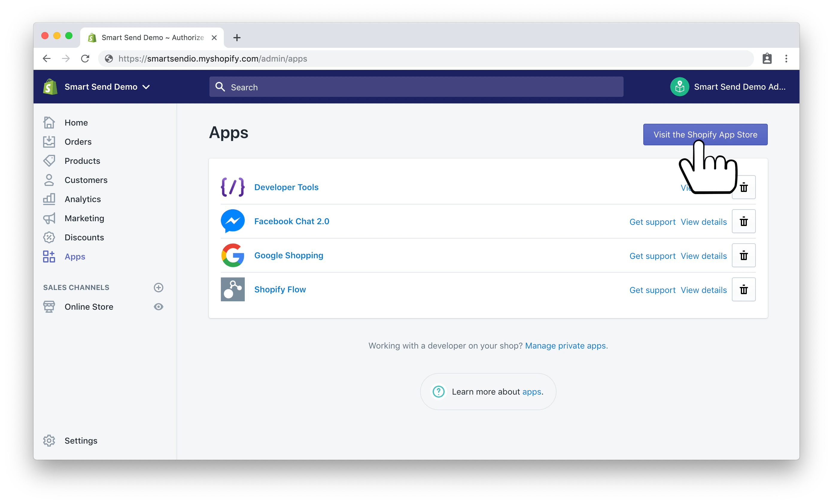The image size is (833, 504).
Task: View details for Shopify Flow
Action: tap(703, 290)
